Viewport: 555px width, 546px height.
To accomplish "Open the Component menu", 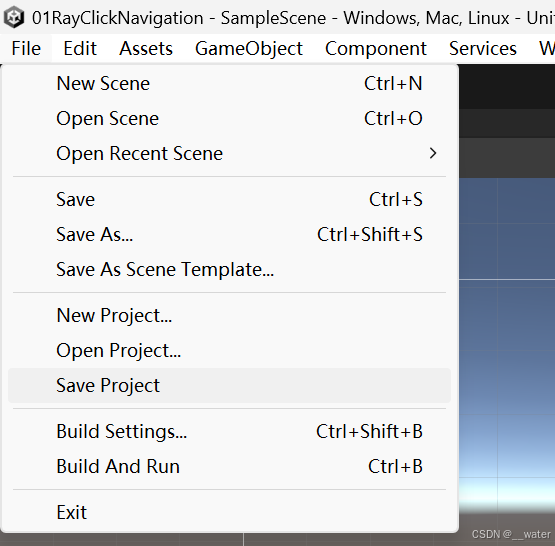I will coord(376,48).
